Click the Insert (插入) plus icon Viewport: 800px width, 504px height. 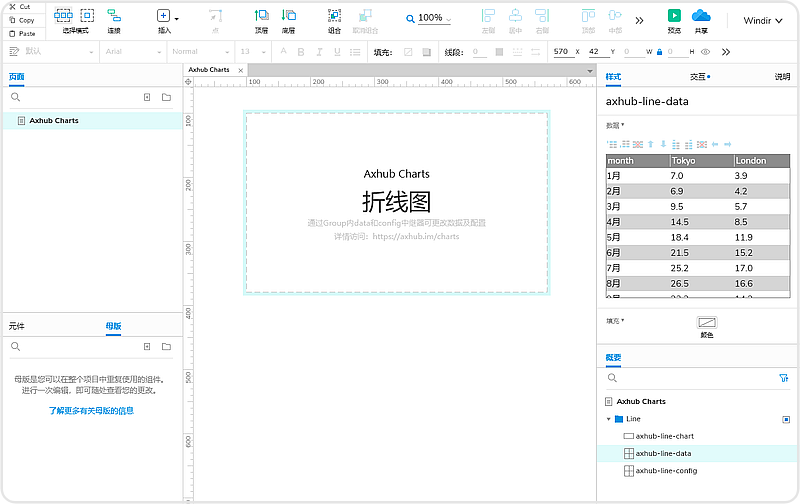pyautogui.click(x=163, y=16)
